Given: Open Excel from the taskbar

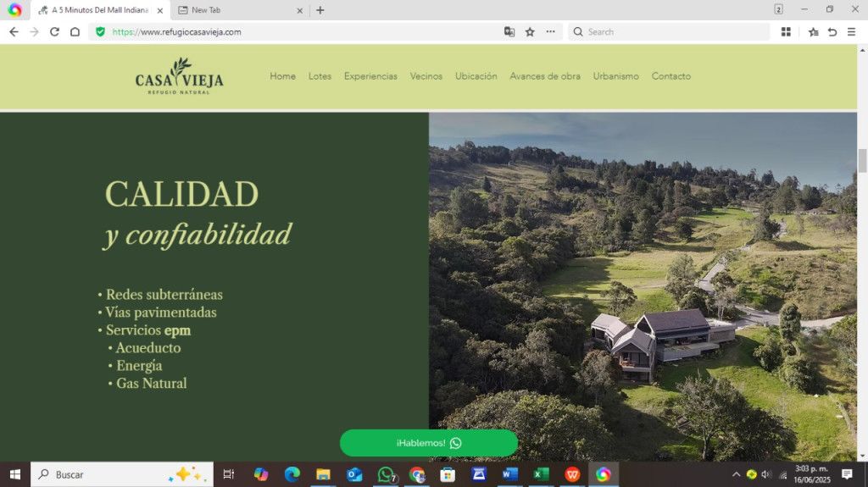Looking at the screenshot, I should [x=541, y=474].
